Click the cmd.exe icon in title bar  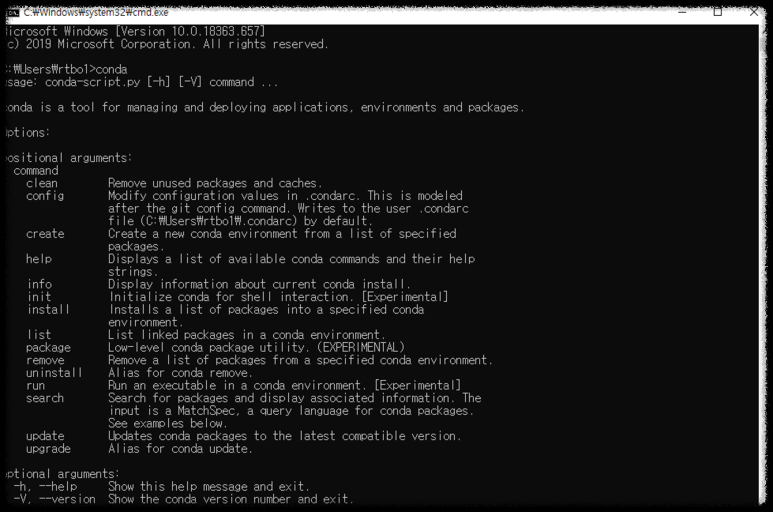(13, 12)
